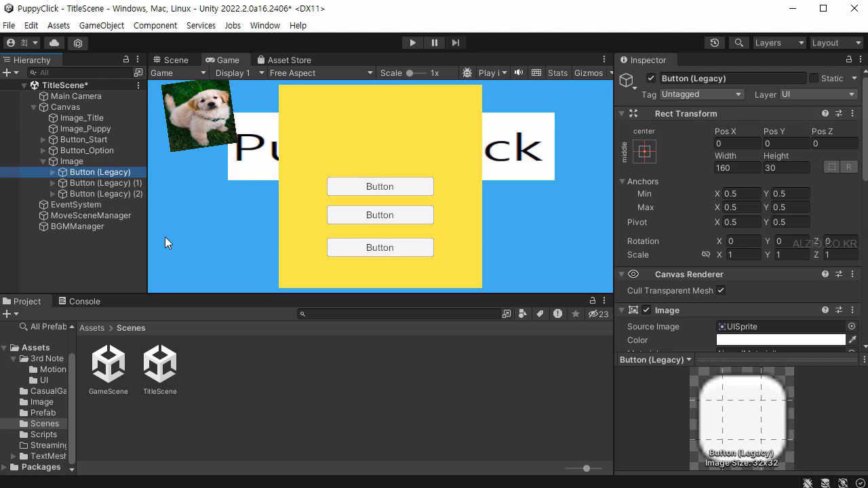Open TitleScene options kebab in Hierarchy

138,85
